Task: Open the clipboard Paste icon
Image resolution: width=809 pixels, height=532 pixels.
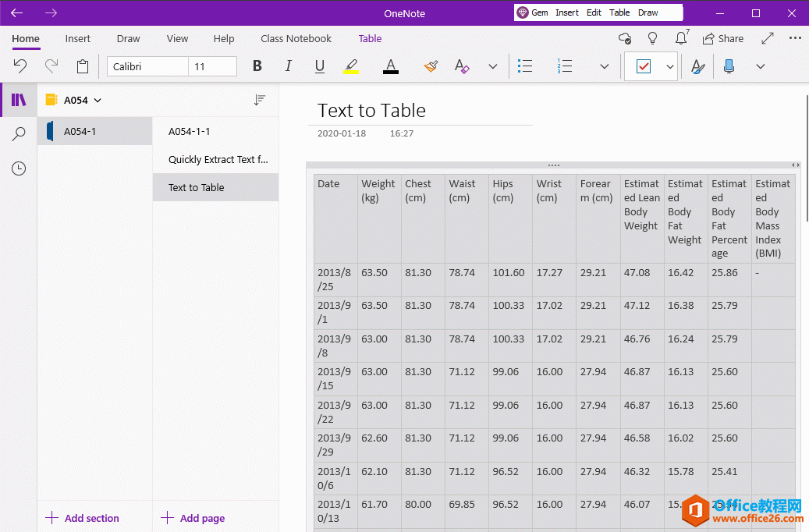Action: click(83, 66)
